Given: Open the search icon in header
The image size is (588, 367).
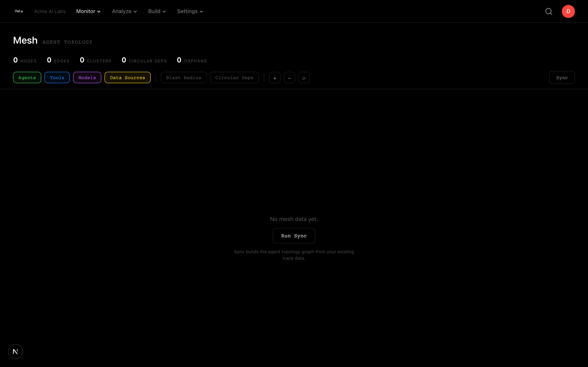Looking at the screenshot, I should point(549,11).
